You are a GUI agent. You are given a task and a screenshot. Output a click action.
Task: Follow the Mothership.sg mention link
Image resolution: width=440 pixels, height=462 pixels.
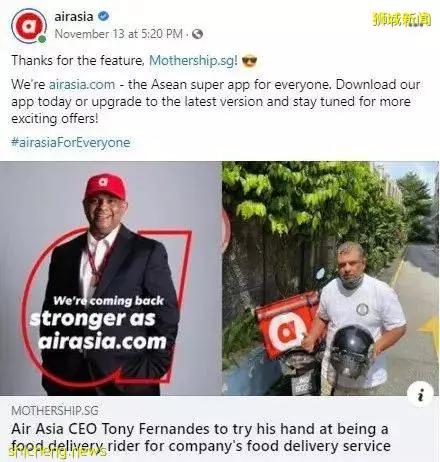[x=192, y=61]
